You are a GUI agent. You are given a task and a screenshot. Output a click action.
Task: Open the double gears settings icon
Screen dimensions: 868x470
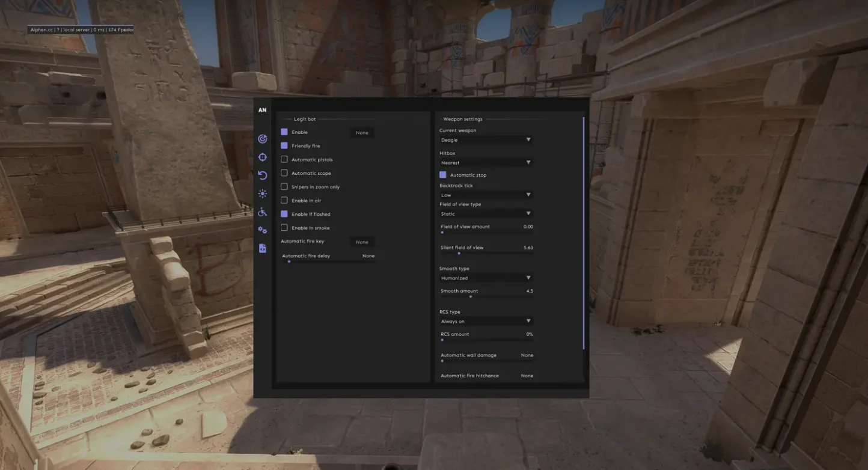262,230
